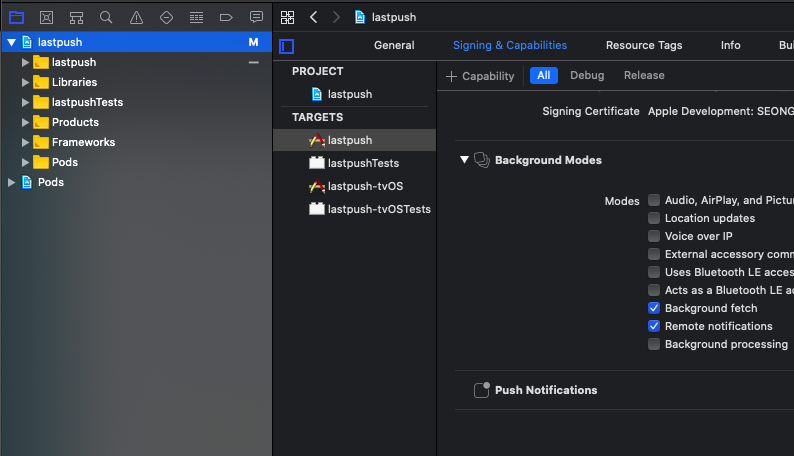Enable Voice over IP mode
Screen dimensions: 794x456
pyautogui.click(x=654, y=236)
